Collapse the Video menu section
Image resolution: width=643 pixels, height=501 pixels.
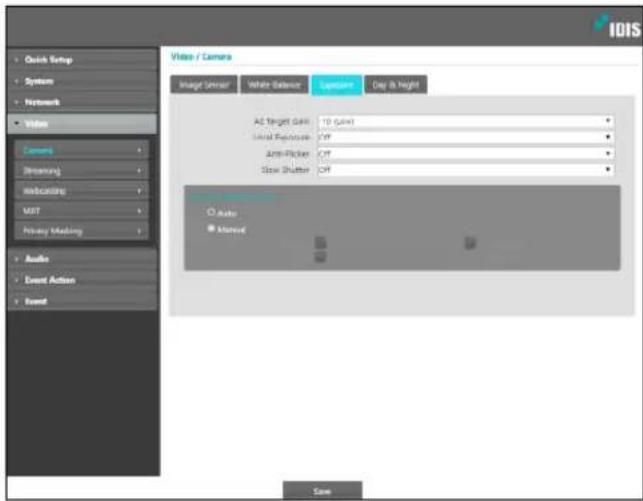coord(82,123)
